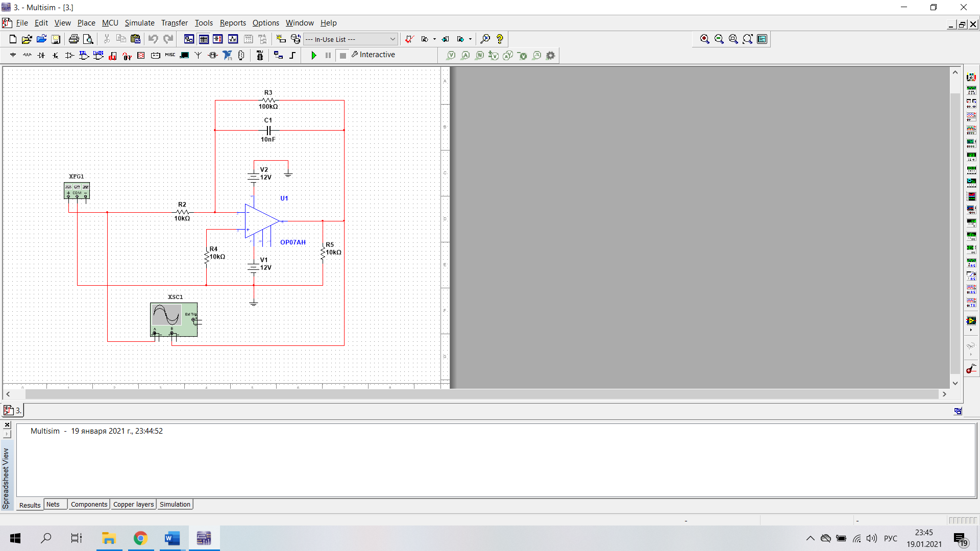Select the design tab labeled 3.
Image resolution: width=980 pixels, height=551 pixels.
(x=13, y=410)
